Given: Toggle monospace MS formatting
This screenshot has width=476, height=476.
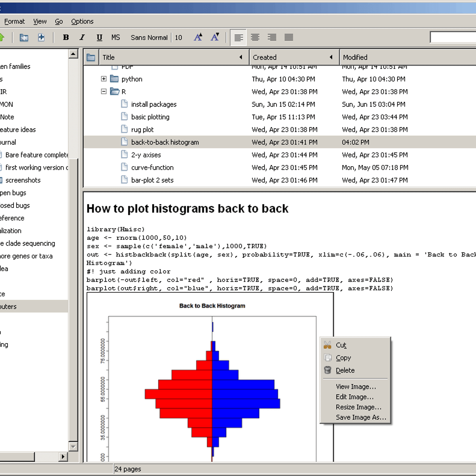Looking at the screenshot, I should click(115, 37).
